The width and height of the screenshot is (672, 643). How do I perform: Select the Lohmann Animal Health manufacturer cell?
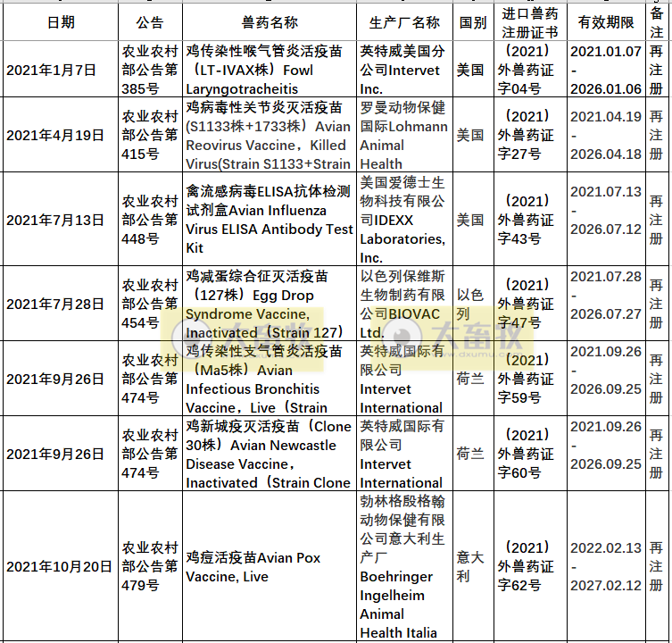pos(404,135)
